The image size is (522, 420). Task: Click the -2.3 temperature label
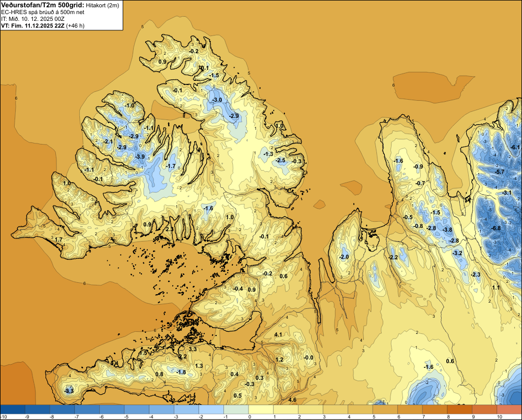tap(476, 274)
